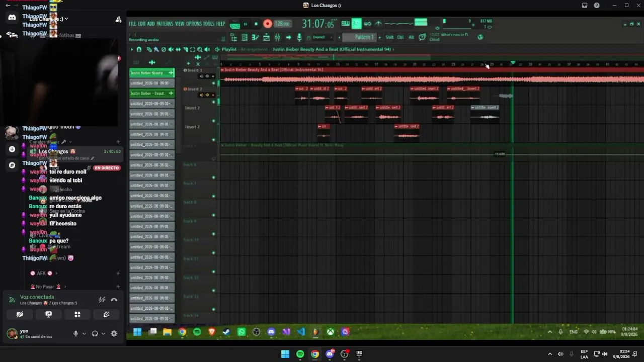Screen dimensions: 644x362
Task: Open the VIEW menu in FL Studio
Action: pyautogui.click(x=180, y=24)
